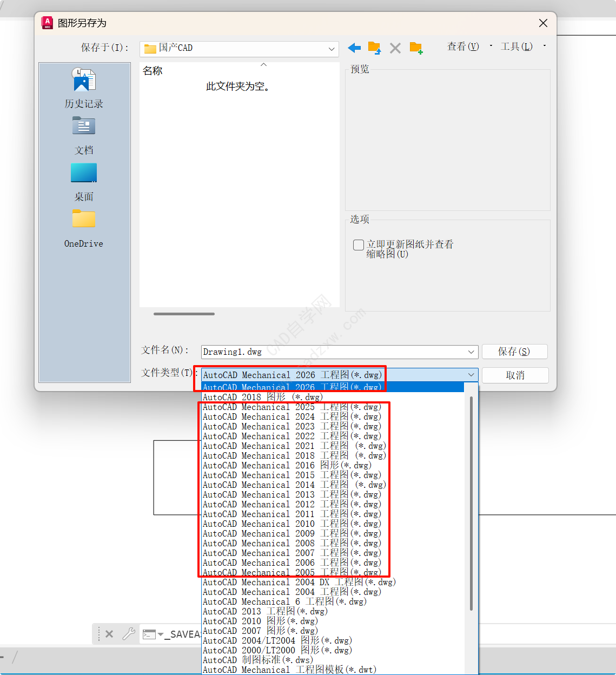The width and height of the screenshot is (616, 675).
Task: Close the 图形另存为 dialog
Action: click(x=543, y=23)
